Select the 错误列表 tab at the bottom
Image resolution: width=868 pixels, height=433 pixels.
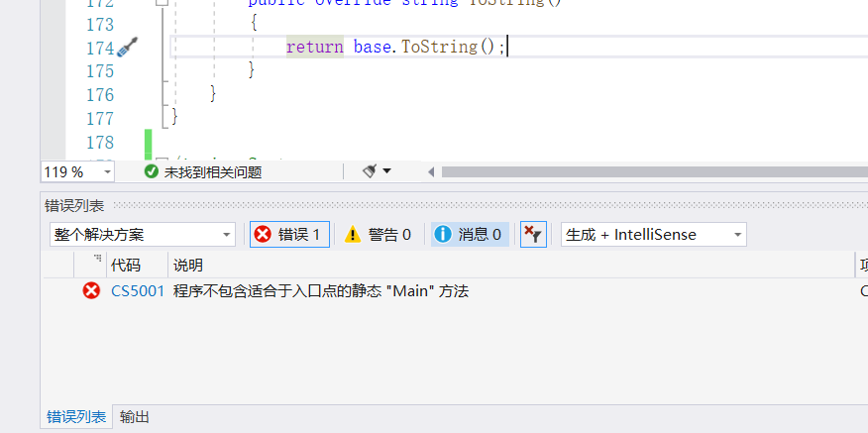tap(76, 417)
